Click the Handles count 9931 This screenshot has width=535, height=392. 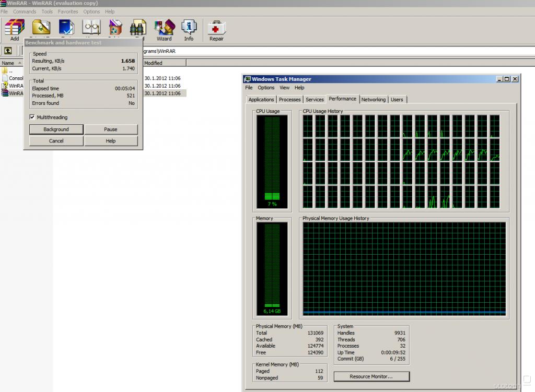(400, 332)
